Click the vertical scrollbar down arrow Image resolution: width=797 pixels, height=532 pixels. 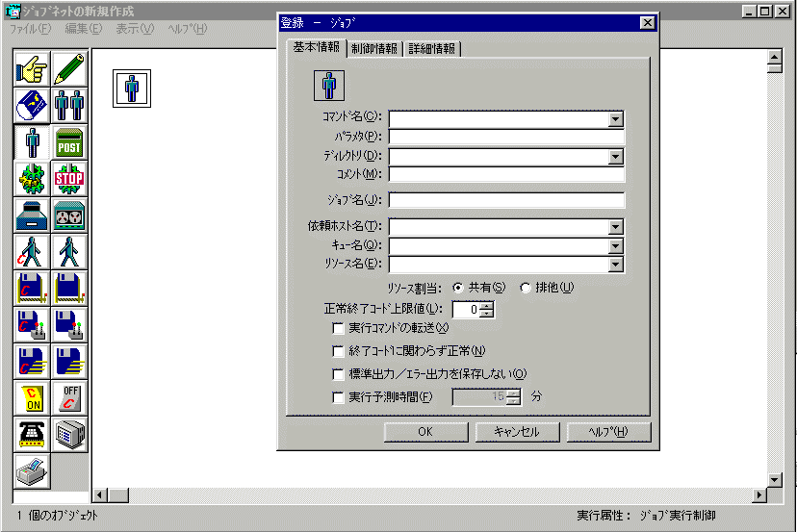(775, 480)
